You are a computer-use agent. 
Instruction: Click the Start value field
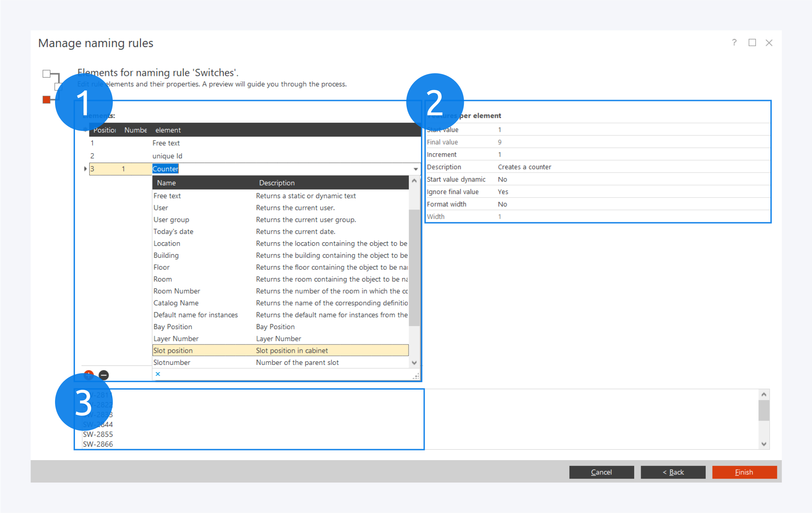coord(500,130)
